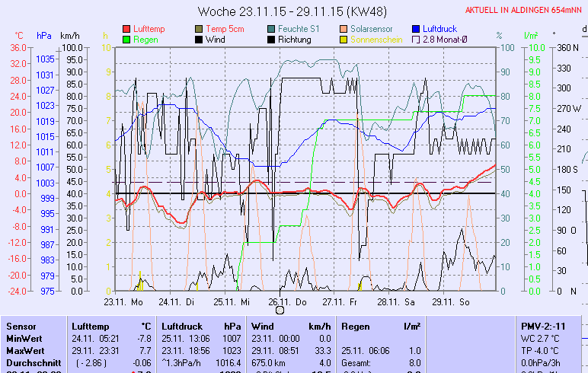Click the yellow Sonnenschein legend square
588x373 pixels.
(x=344, y=40)
